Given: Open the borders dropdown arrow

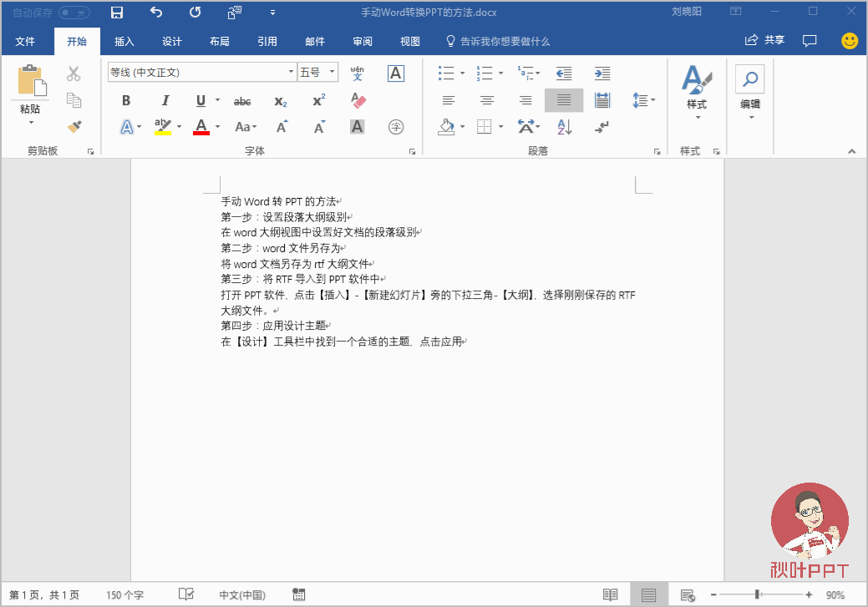Looking at the screenshot, I should (x=501, y=127).
